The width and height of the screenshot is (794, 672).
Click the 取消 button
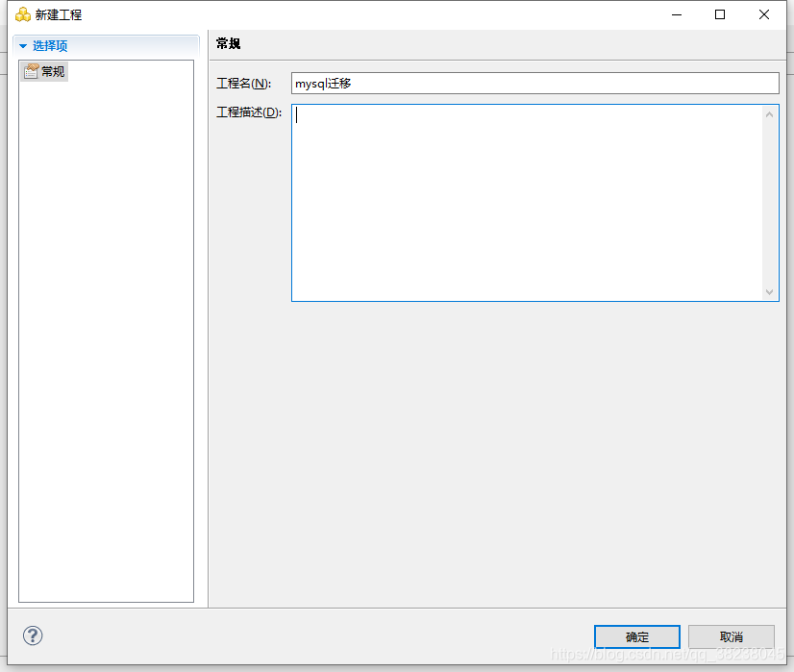[731, 636]
